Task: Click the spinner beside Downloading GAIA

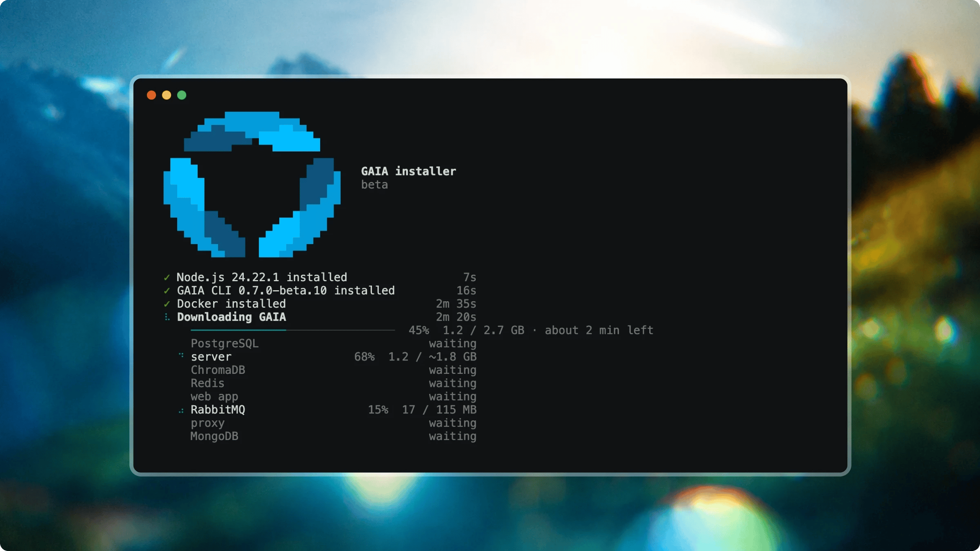Action: tap(167, 317)
